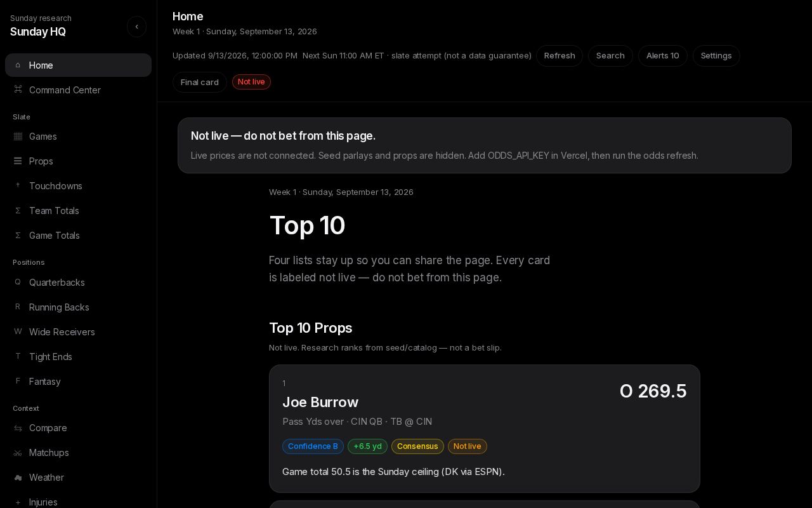This screenshot has width=812, height=508.
Task: Open the Fantasy page
Action: [x=78, y=382]
